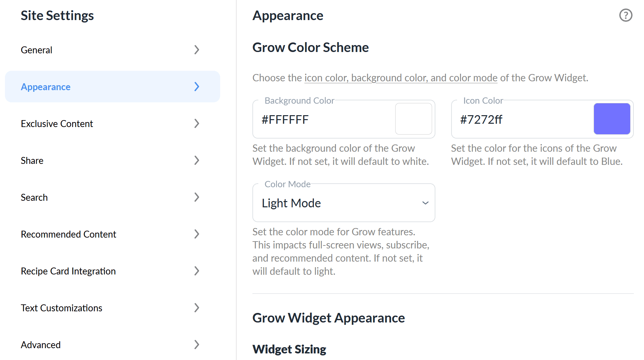Expand the Text Customizations chevron
Screen dimensions: 644x360
(x=197, y=308)
